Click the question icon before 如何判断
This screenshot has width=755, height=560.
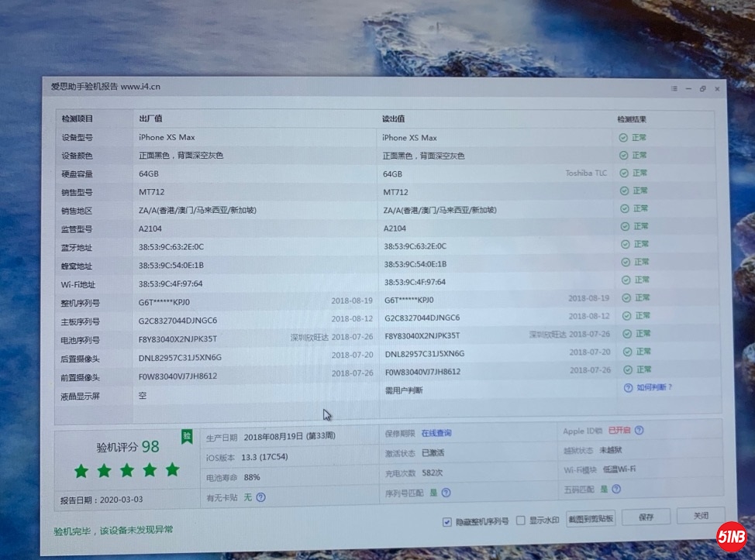pyautogui.click(x=628, y=387)
